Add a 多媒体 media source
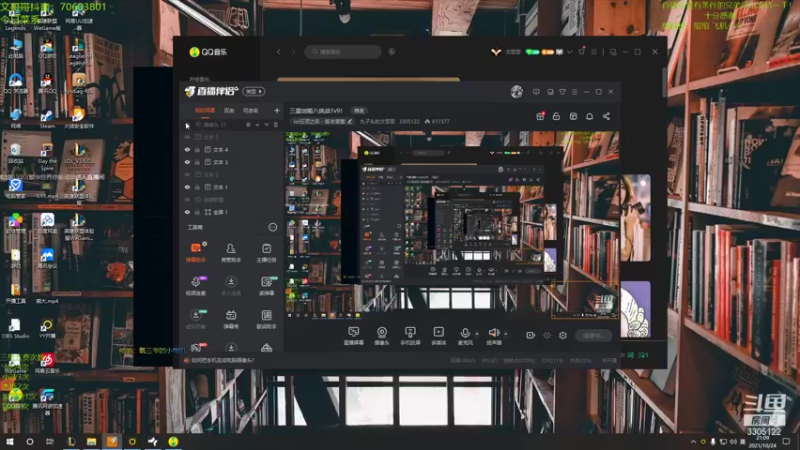Viewport: 800px width, 450px height. point(438,336)
